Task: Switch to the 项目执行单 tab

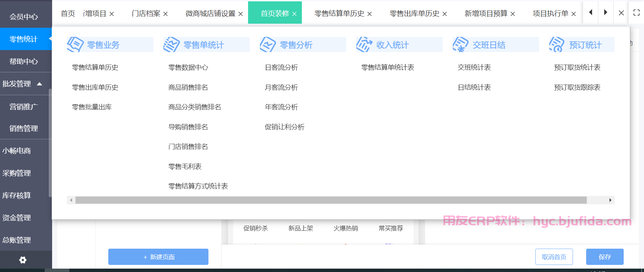Action: tap(551, 14)
